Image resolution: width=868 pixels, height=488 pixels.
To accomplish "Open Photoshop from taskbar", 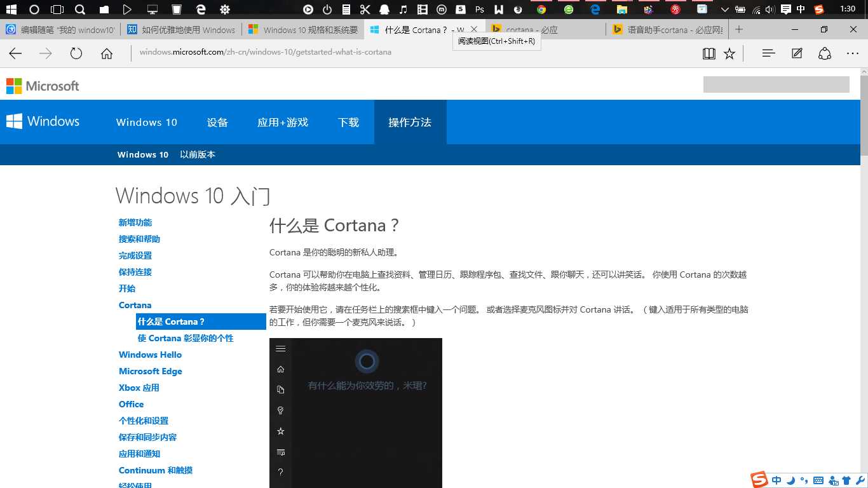I will point(480,10).
